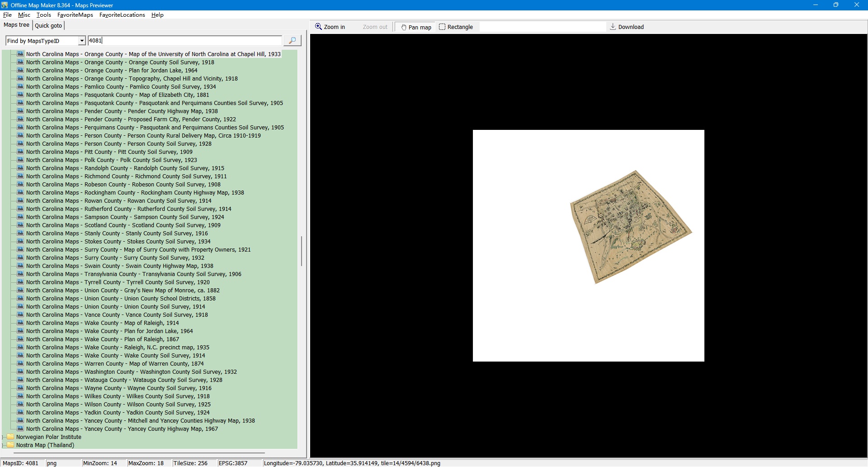Toggle the Pan map mode
Image resolution: width=868 pixels, height=467 pixels.
click(x=415, y=27)
